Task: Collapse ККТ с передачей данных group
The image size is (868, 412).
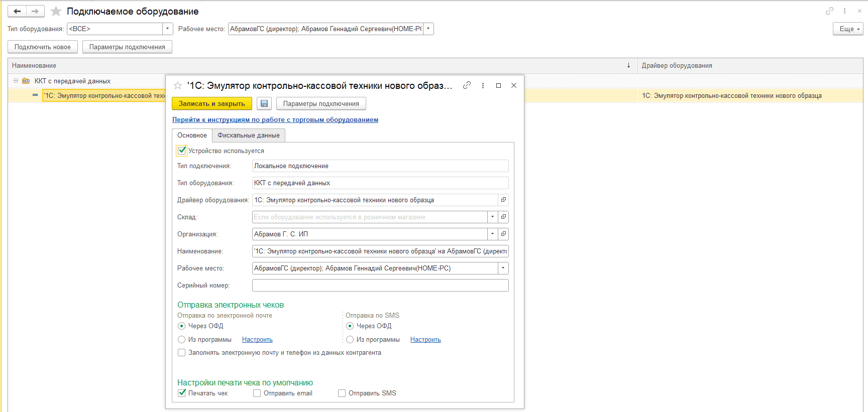Action: click(16, 81)
